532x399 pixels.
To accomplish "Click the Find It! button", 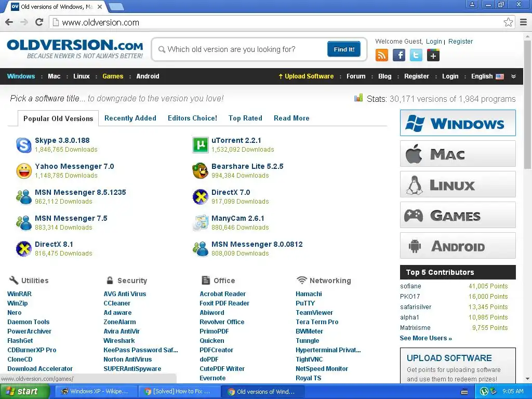I will [344, 49].
